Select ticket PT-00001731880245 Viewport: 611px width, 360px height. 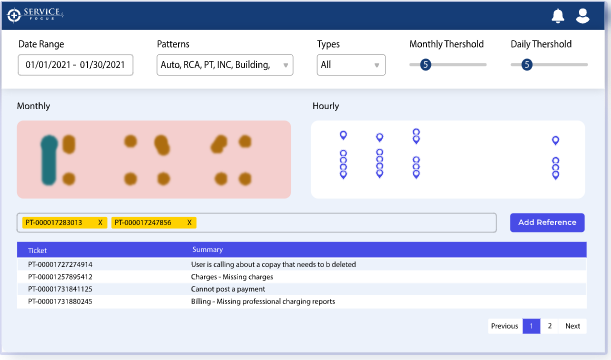point(60,301)
